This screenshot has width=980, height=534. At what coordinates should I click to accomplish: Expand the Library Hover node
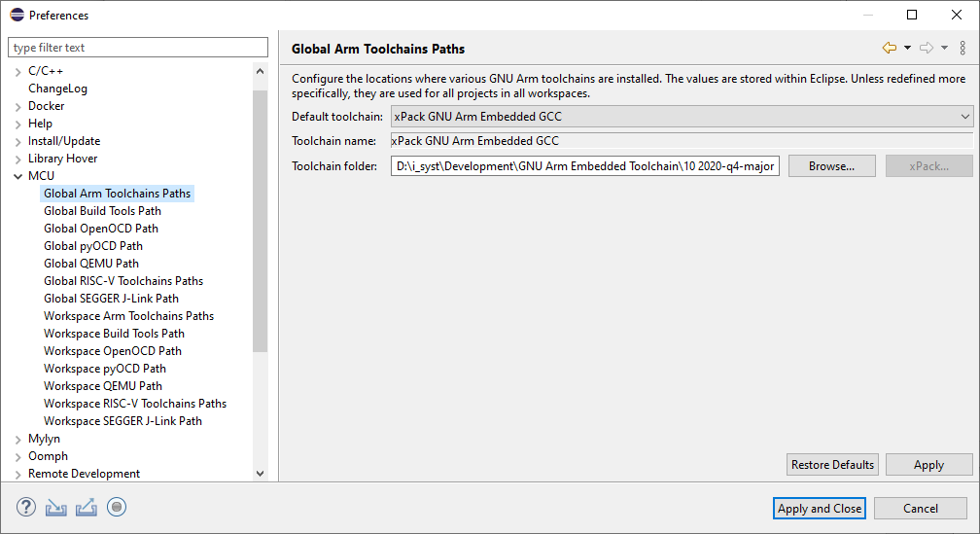18,159
